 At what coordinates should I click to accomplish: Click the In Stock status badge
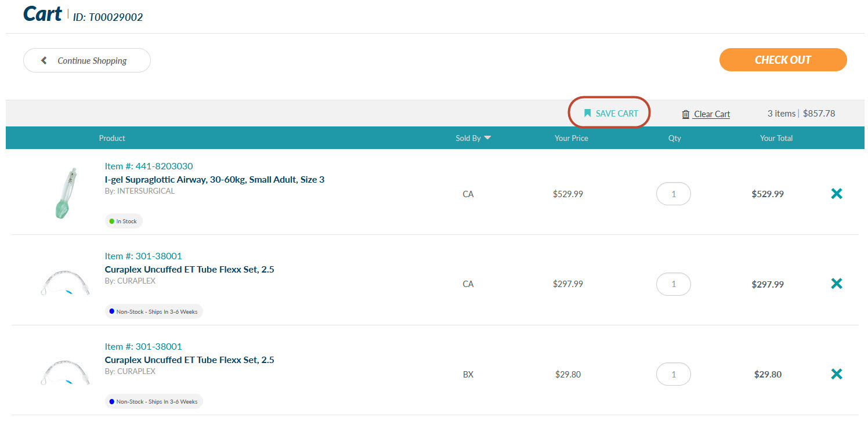tap(124, 221)
